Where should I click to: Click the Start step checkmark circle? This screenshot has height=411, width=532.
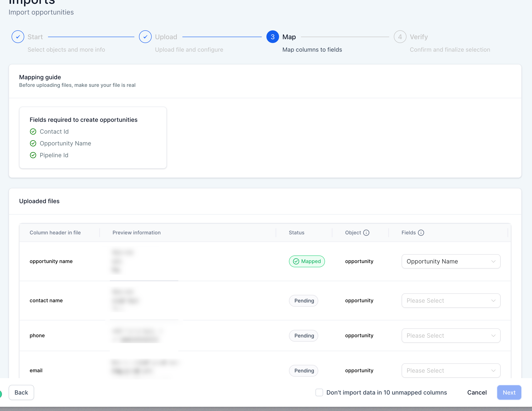tap(18, 37)
